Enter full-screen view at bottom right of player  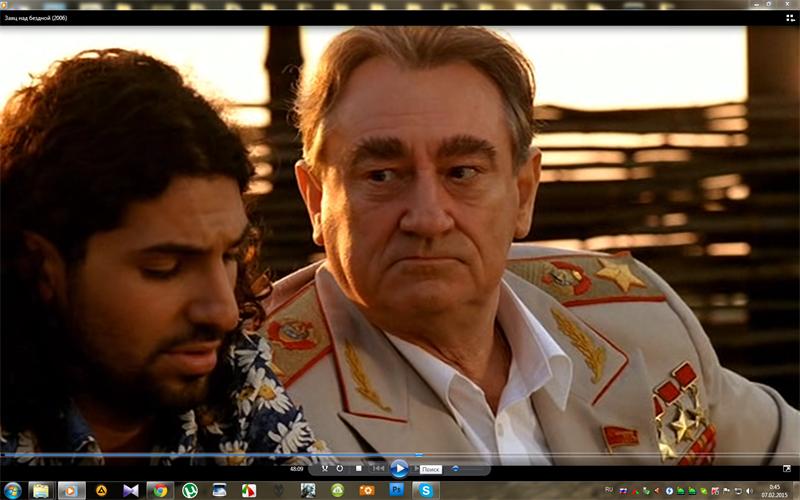click(x=787, y=468)
